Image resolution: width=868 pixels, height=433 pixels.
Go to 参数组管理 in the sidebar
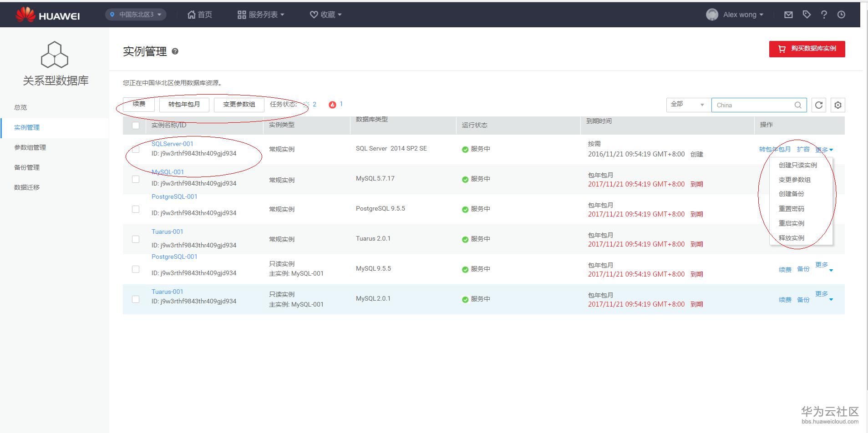[30, 147]
